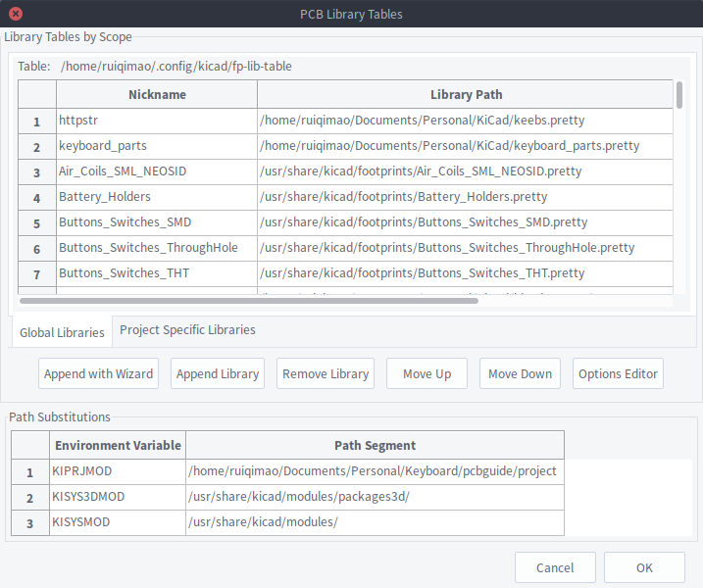Viewport: 703px width, 588px height.
Task: Click Append Library button
Action: coord(218,373)
